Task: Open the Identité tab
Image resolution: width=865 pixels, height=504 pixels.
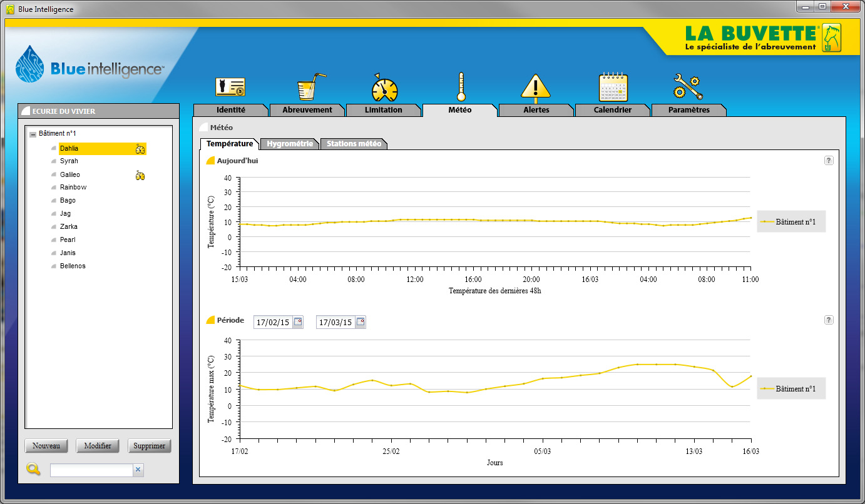Action: (230, 110)
